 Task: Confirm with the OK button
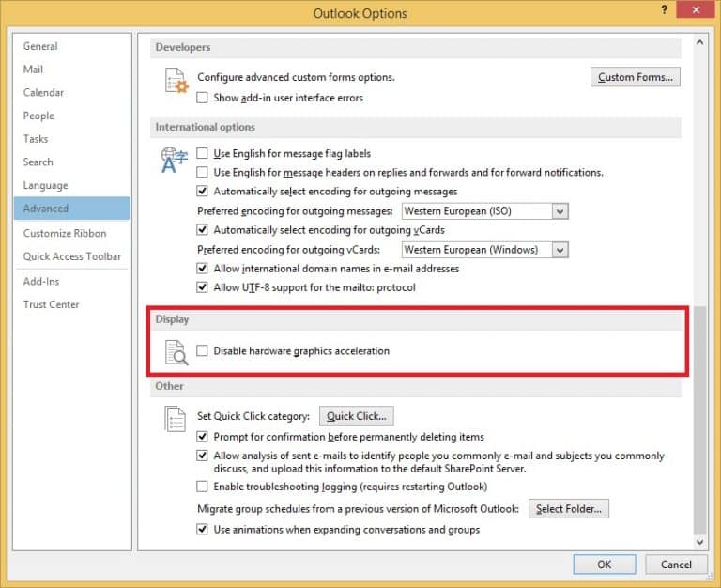click(605, 565)
